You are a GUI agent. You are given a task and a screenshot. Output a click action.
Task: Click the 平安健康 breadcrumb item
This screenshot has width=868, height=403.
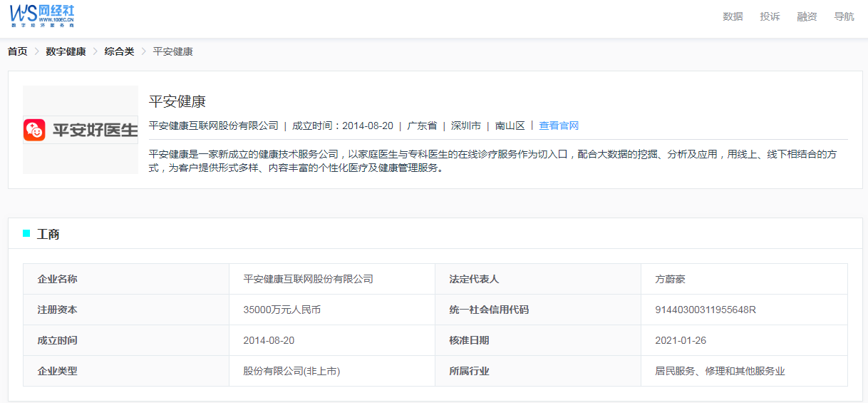pyautogui.click(x=173, y=51)
